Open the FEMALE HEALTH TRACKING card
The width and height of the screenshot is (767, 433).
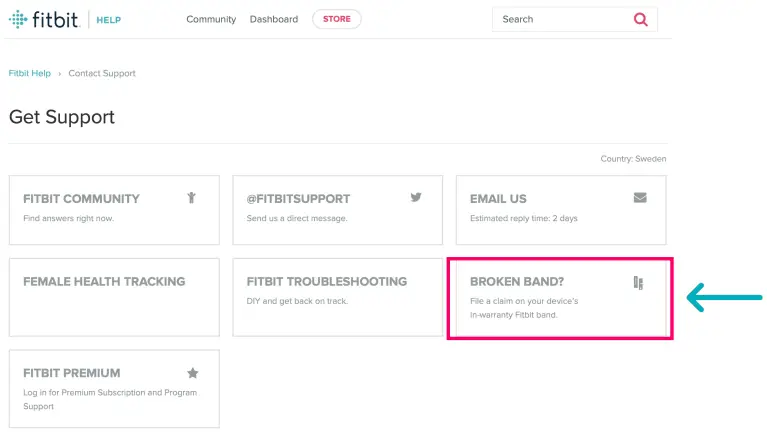[x=114, y=297]
